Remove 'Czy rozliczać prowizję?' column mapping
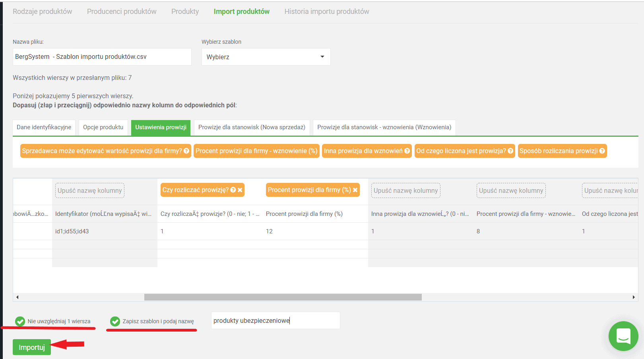Image resolution: width=644 pixels, height=359 pixels. [240, 190]
